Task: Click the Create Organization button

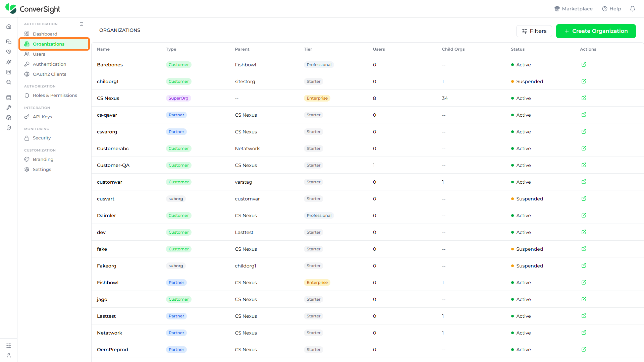Action: click(596, 31)
